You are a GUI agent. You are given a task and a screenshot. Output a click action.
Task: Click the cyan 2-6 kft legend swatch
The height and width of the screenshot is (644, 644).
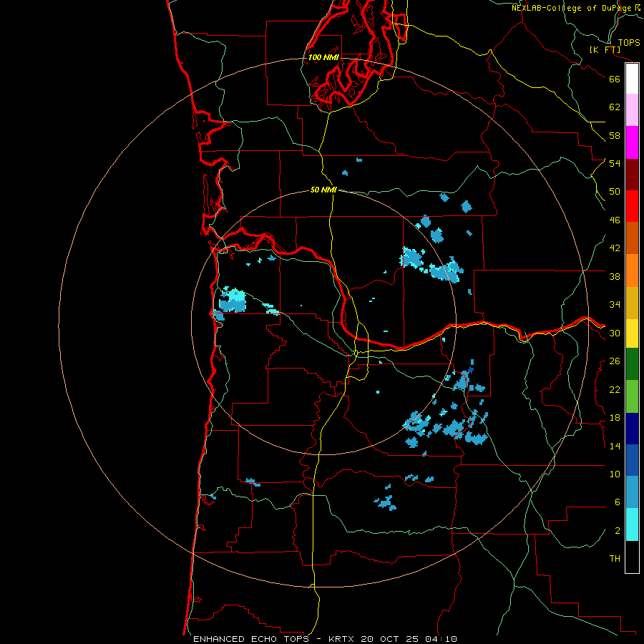point(632,525)
